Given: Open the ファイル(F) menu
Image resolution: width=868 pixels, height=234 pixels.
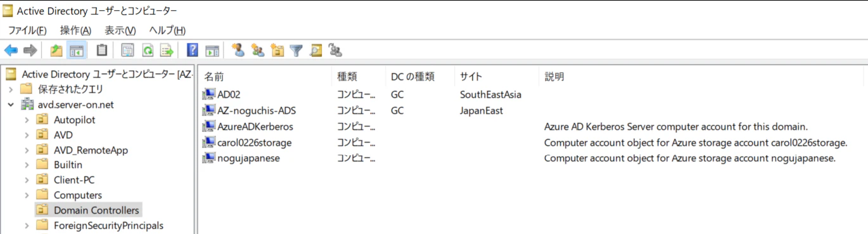Looking at the screenshot, I should 27,30.
